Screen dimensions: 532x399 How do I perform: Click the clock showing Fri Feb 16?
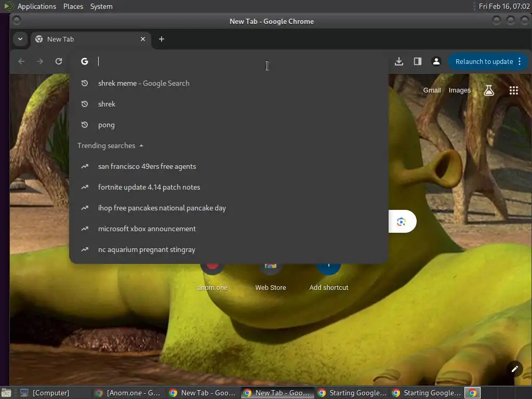[x=504, y=6]
